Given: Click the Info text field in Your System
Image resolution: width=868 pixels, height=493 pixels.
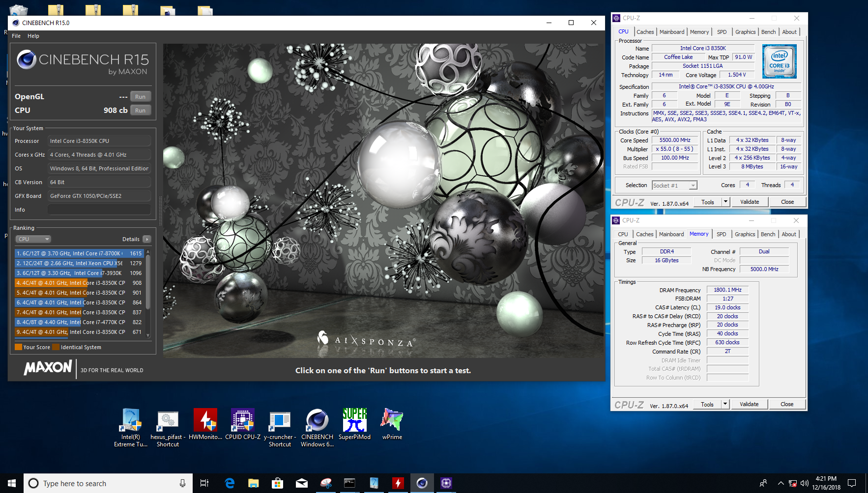Looking at the screenshot, I should point(99,210).
